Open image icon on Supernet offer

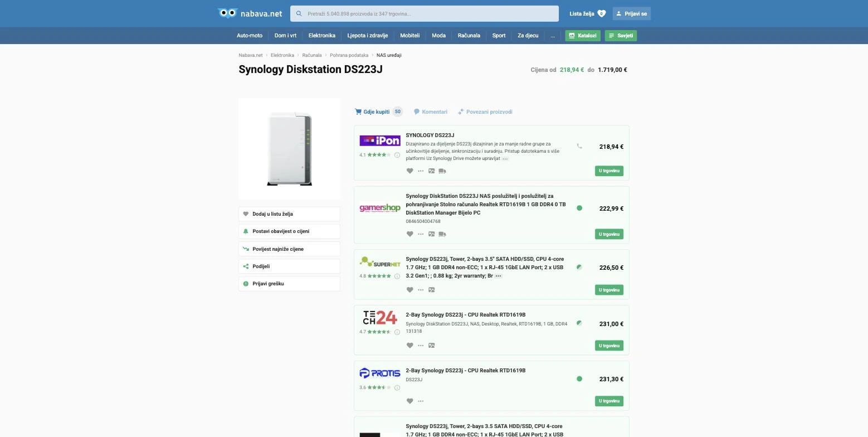pos(431,290)
